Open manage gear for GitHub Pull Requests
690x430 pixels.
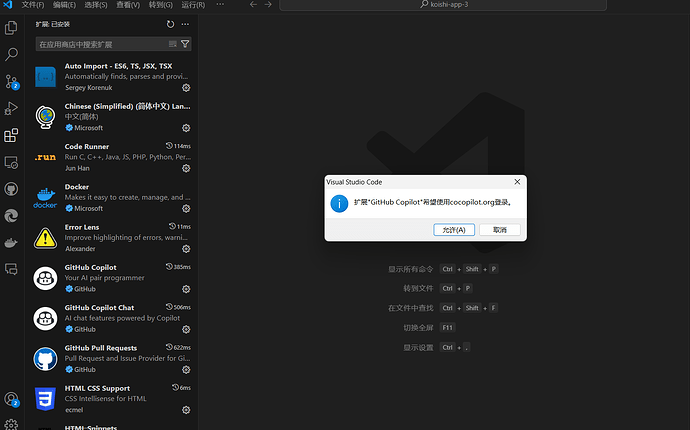click(186, 370)
